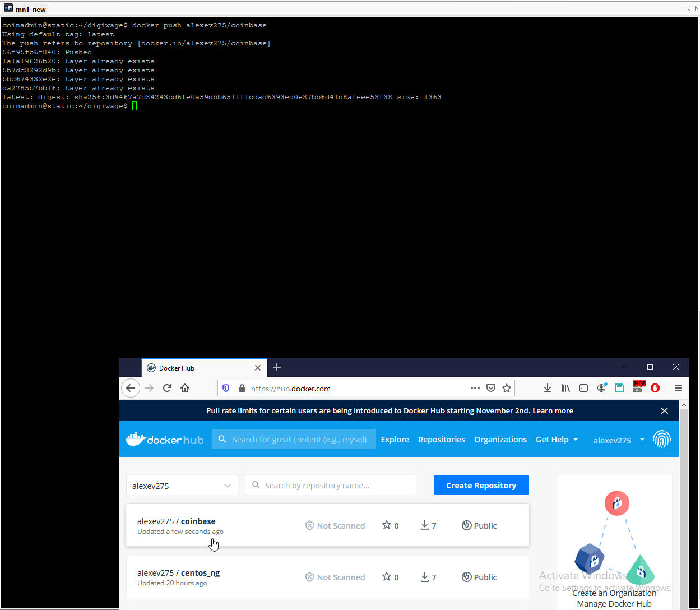Image resolution: width=700 pixels, height=610 pixels.
Task: Click the organization lock illustration
Action: coord(615,537)
